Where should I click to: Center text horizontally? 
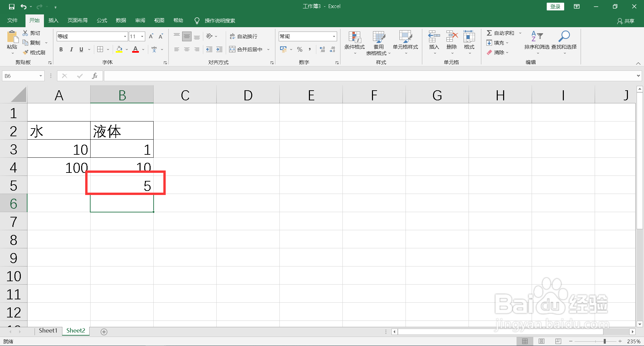[x=187, y=49]
